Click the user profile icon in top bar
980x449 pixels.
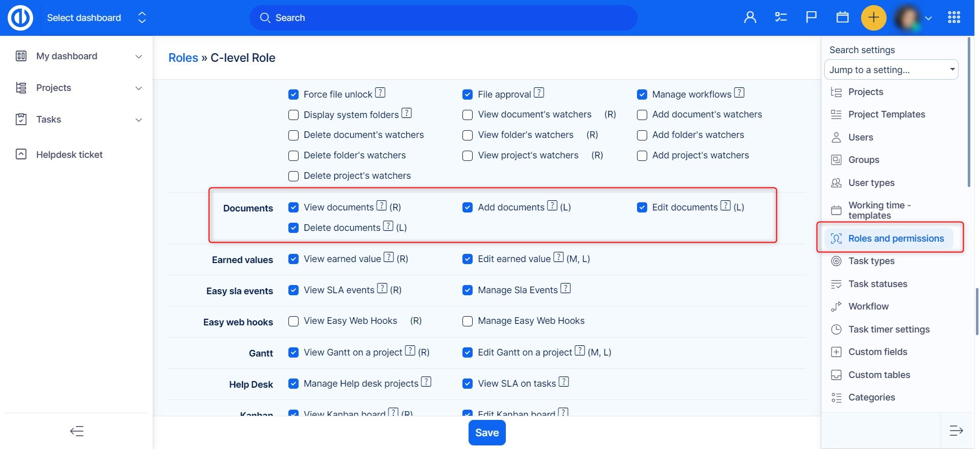[x=750, y=18]
